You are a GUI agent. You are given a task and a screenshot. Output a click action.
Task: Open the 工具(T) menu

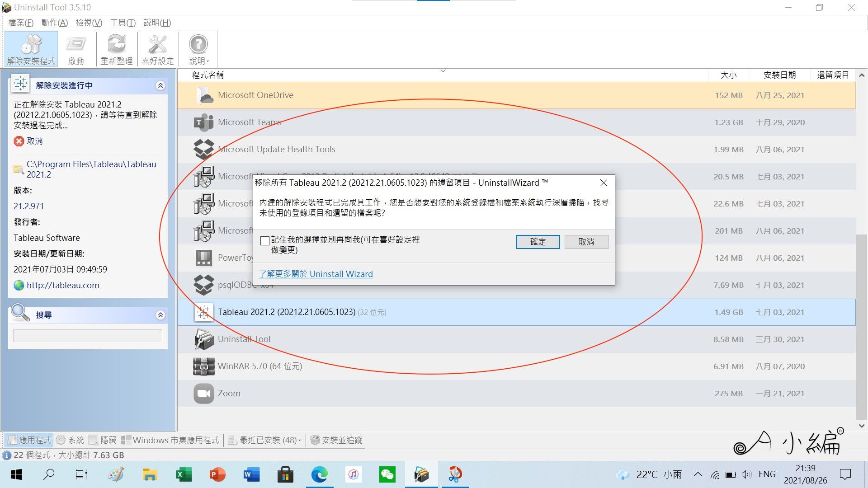click(x=123, y=23)
